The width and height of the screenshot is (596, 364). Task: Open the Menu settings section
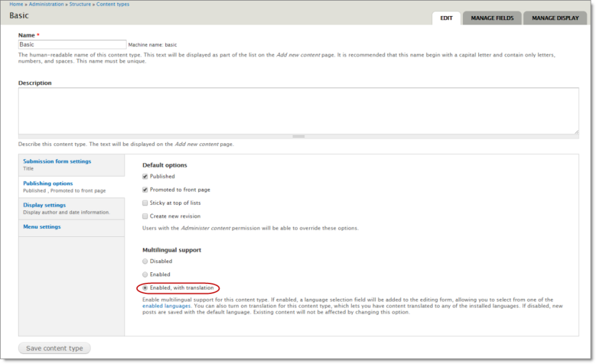coord(42,227)
